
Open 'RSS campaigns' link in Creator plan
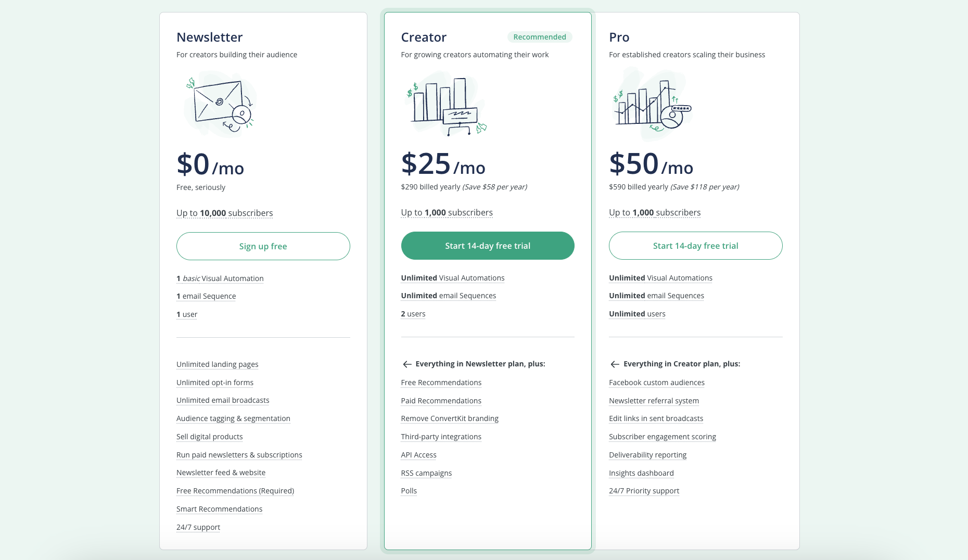click(x=426, y=473)
